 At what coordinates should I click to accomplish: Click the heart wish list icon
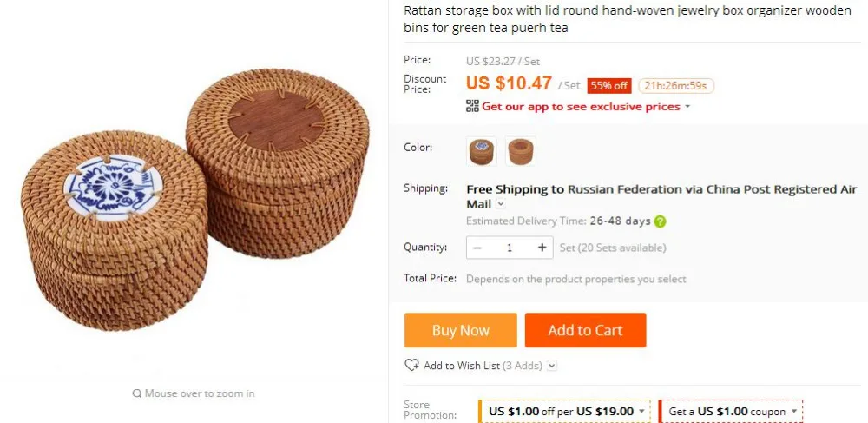pos(411,366)
